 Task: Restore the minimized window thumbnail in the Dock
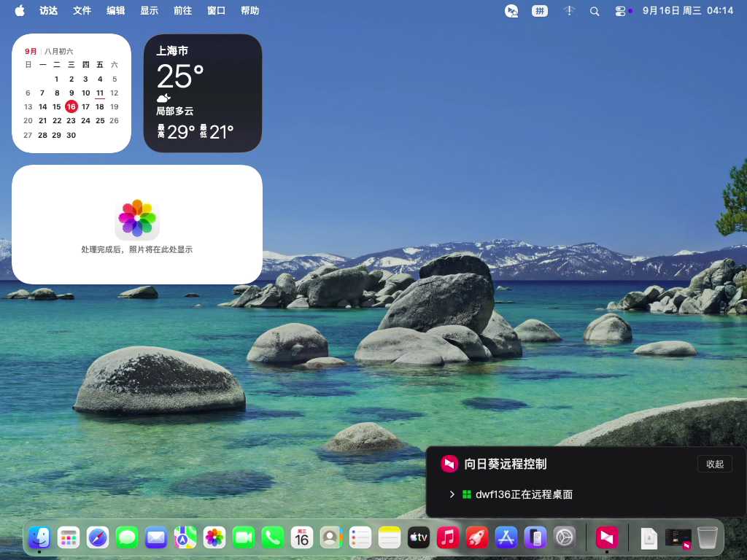[x=678, y=539]
